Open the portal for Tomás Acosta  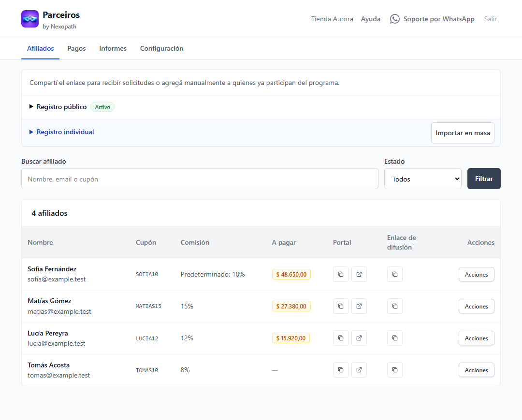click(359, 370)
